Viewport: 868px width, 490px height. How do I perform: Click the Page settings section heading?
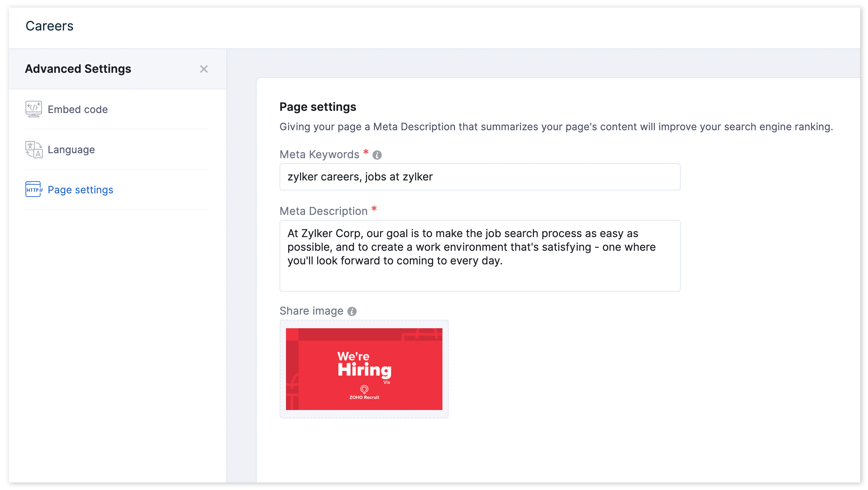coord(318,107)
